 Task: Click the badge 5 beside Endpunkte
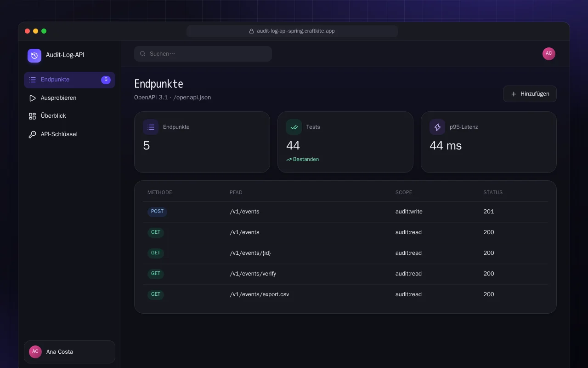106,80
